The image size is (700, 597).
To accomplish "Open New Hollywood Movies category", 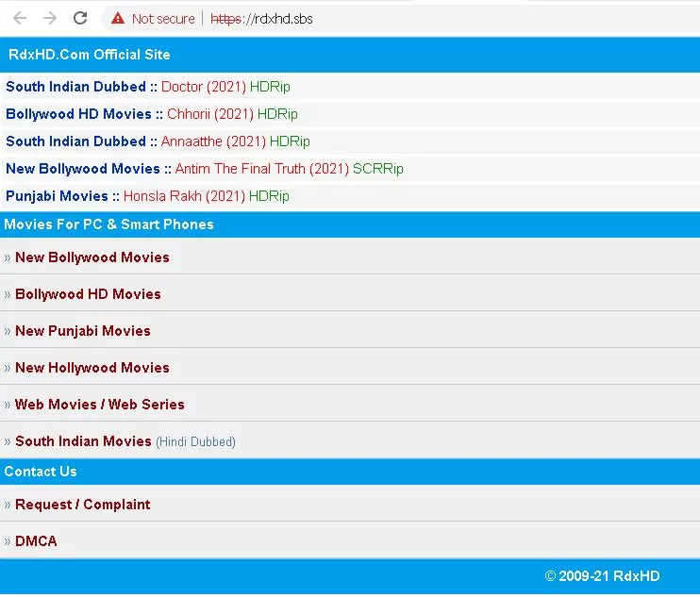I will [92, 368].
